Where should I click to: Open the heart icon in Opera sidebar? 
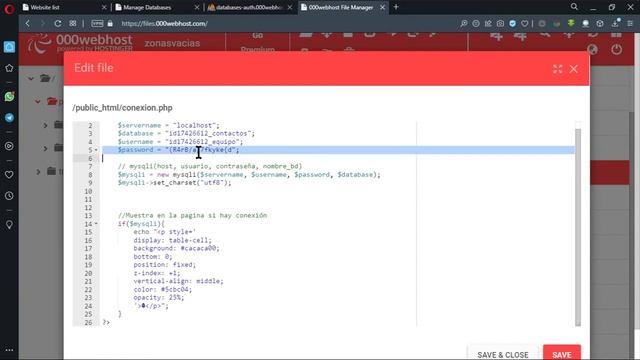[9, 175]
